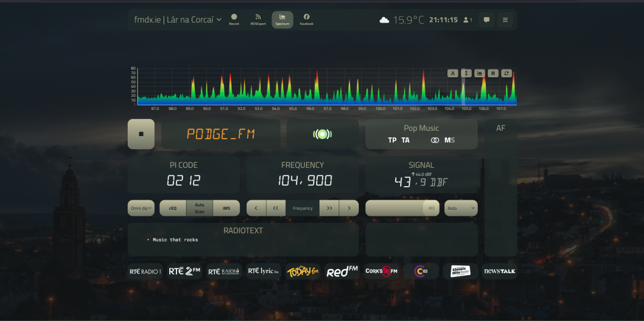The width and height of the screenshot is (644, 321).
Task: Open the hamburger settings menu
Action: click(x=505, y=20)
